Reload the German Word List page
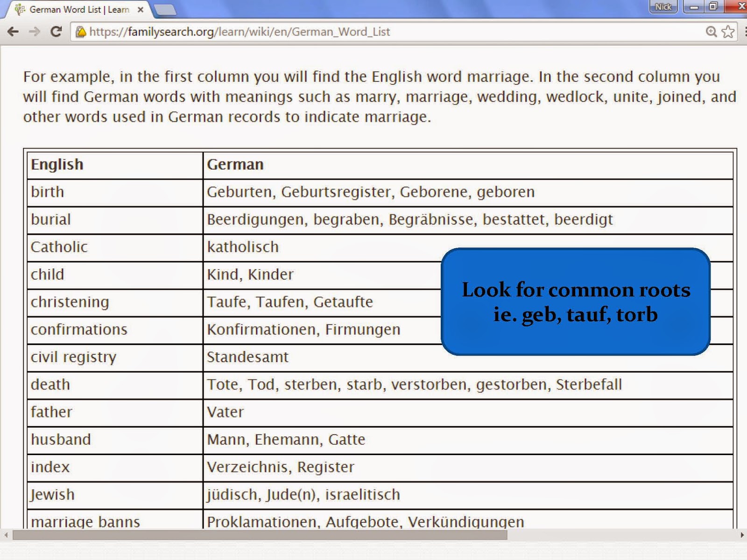 point(56,32)
